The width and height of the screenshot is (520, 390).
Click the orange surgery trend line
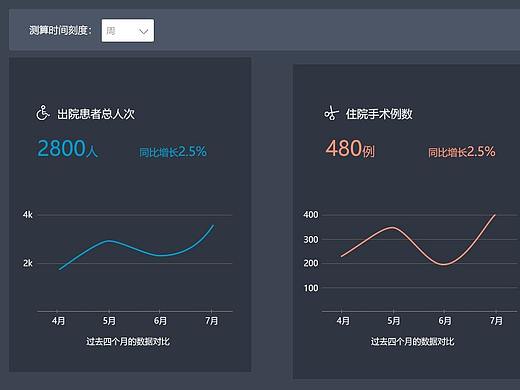pyautogui.click(x=418, y=246)
